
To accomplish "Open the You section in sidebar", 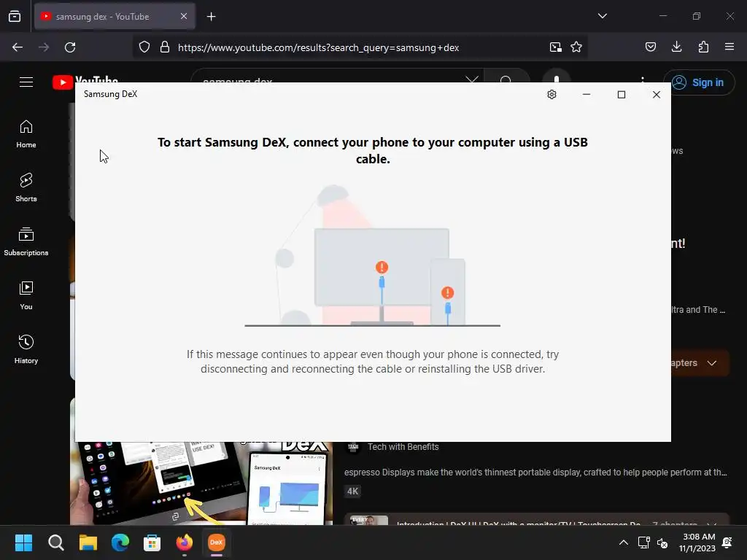I will [x=26, y=295].
